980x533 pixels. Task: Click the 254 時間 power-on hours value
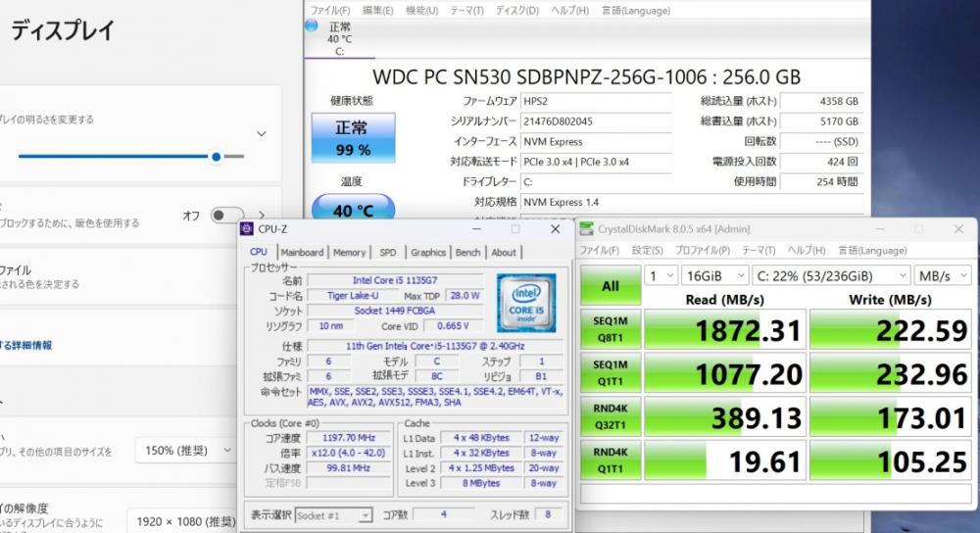[x=822, y=182]
